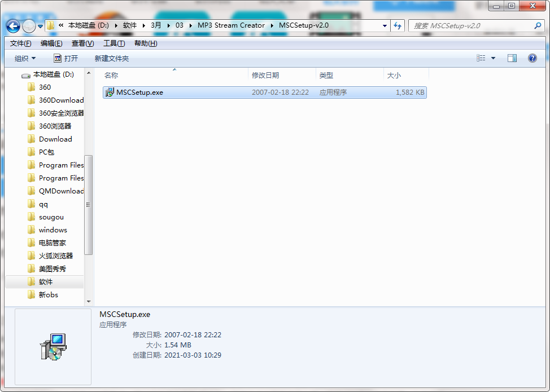Open the address bar previous locations dropdown
Image resolution: width=550 pixels, height=392 pixels.
click(385, 25)
